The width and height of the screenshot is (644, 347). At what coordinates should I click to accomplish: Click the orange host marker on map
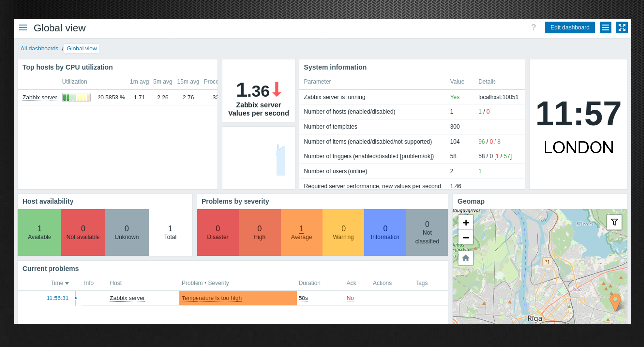coord(615,301)
